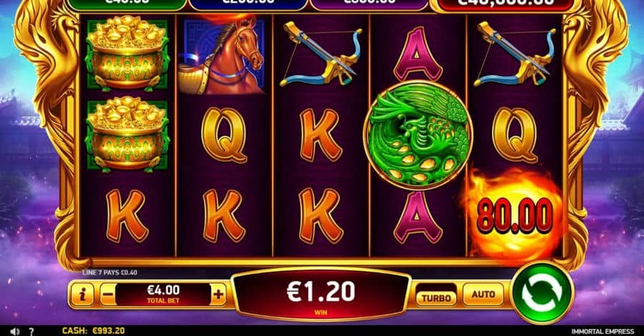Click the cash balance €993.20
Viewport: 644px width, 336px height.
tap(93, 331)
